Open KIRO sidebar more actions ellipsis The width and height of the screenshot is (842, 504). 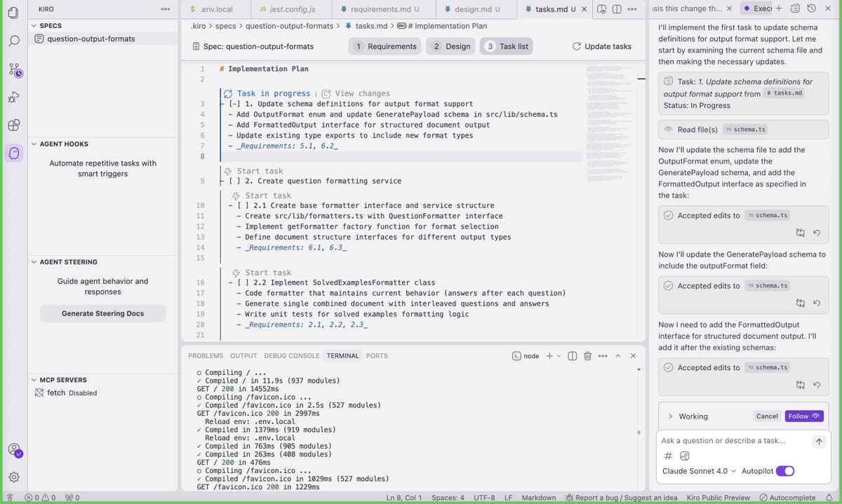pos(165,9)
